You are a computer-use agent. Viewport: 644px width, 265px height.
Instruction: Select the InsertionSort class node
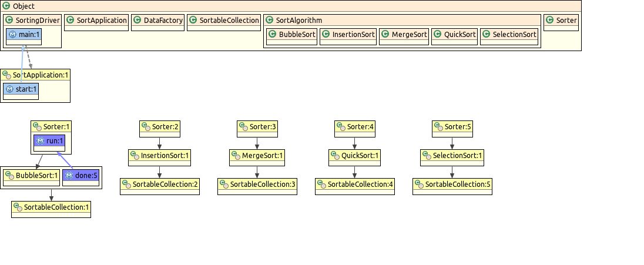pos(348,35)
